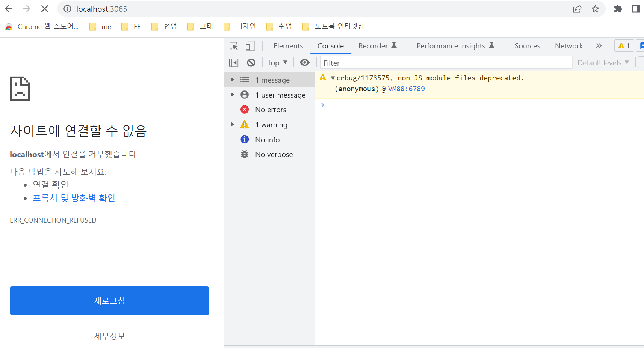
Task: Collapse the crbug warning message
Action: coord(333,78)
